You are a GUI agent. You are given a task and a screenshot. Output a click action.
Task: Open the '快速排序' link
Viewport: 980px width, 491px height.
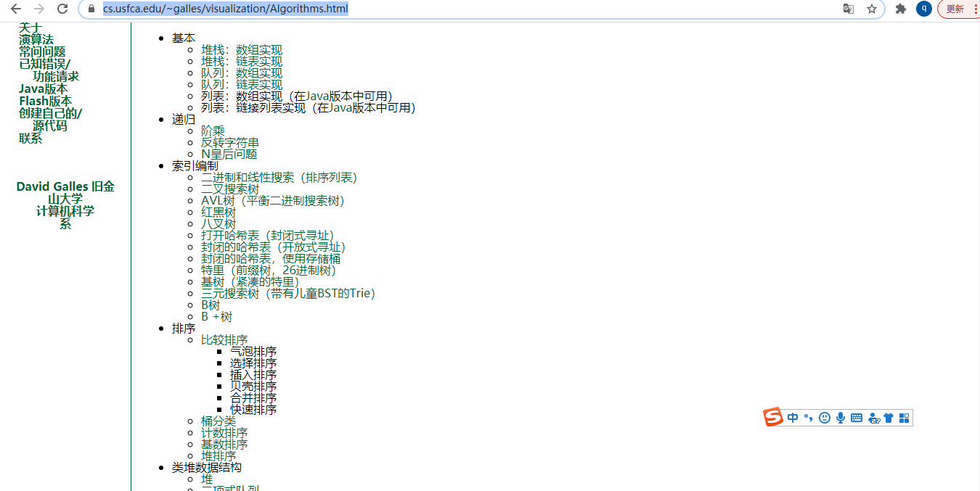[x=253, y=409]
